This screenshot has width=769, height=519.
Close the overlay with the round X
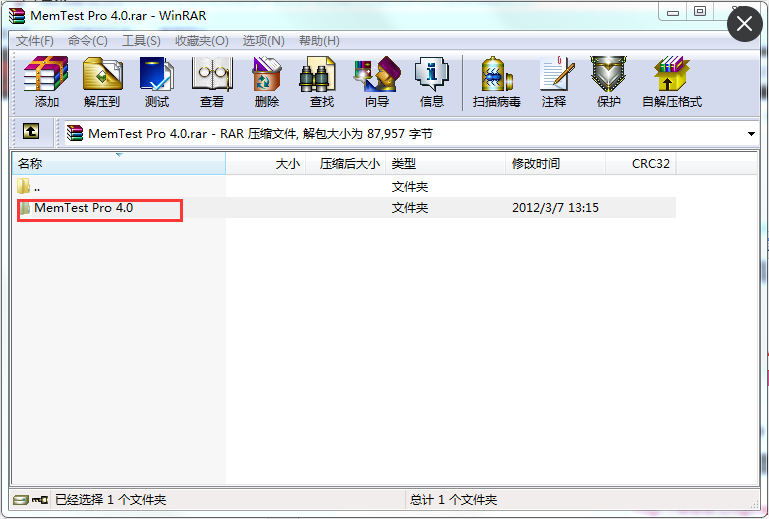click(744, 24)
